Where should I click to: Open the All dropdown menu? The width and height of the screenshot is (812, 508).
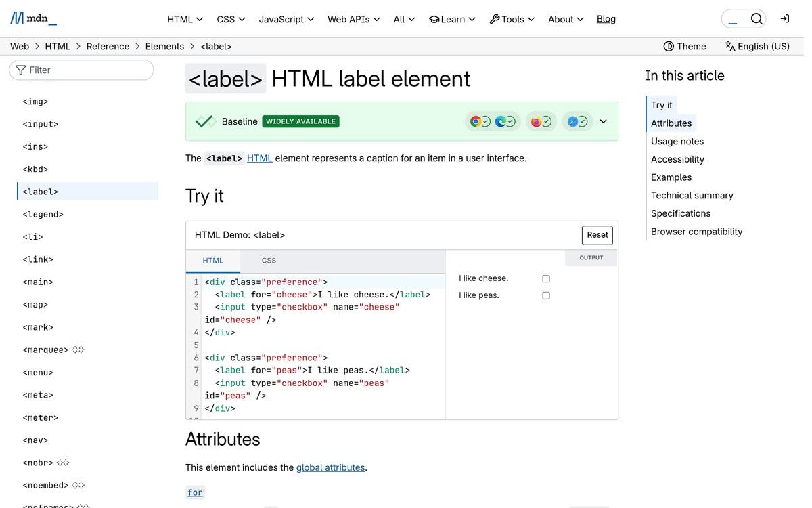[x=405, y=19]
